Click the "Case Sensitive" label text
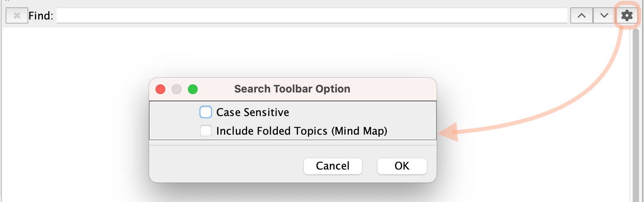The height and width of the screenshot is (202, 644). tap(252, 112)
